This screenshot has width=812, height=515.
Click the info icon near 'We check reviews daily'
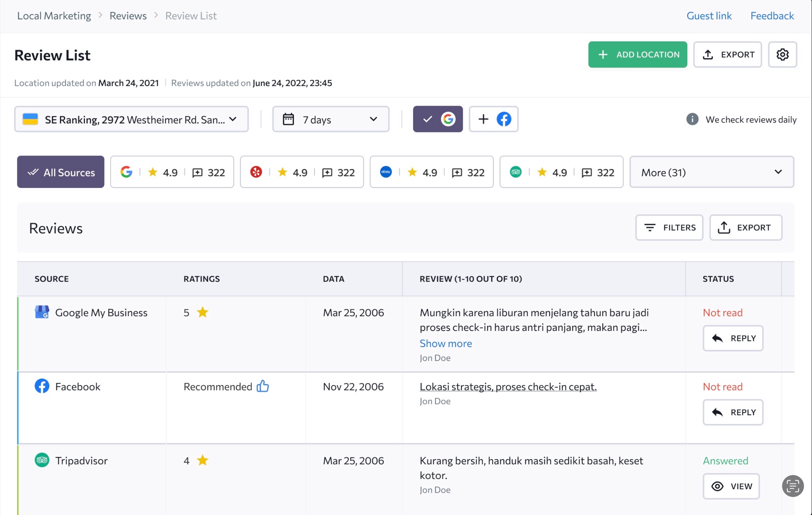click(x=692, y=119)
